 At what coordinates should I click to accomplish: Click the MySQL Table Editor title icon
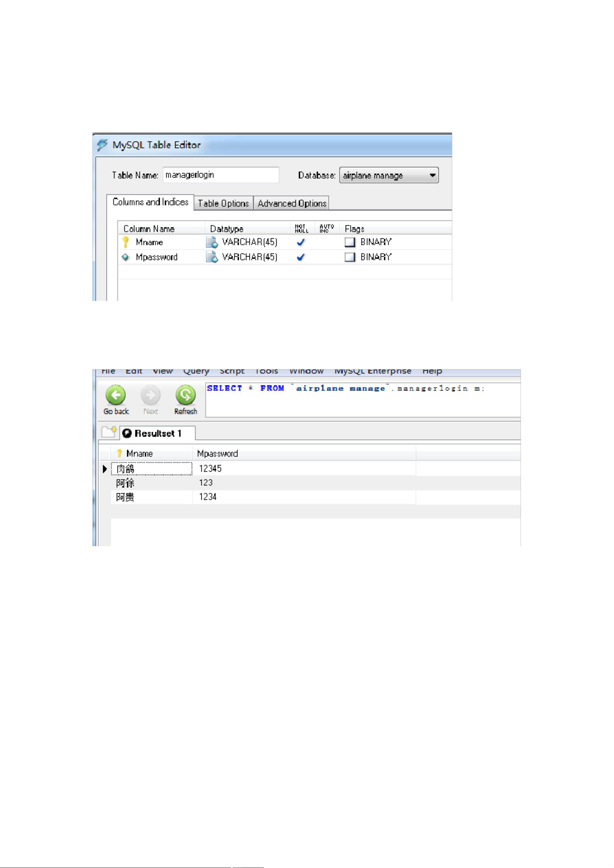pyautogui.click(x=102, y=145)
